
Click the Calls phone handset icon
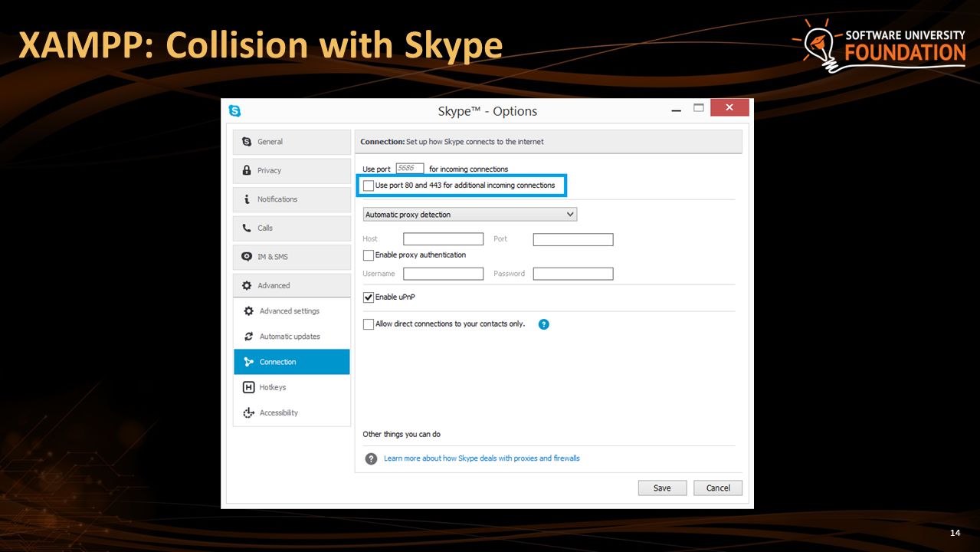coord(247,228)
